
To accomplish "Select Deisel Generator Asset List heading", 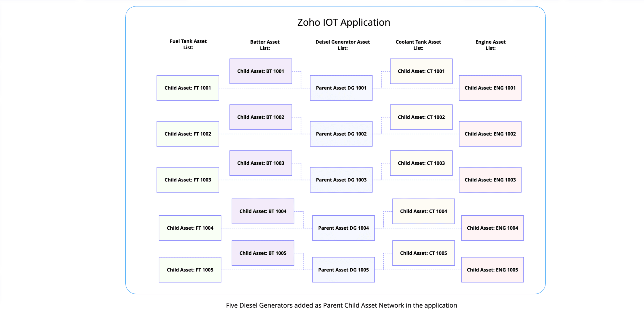I will [x=343, y=45].
